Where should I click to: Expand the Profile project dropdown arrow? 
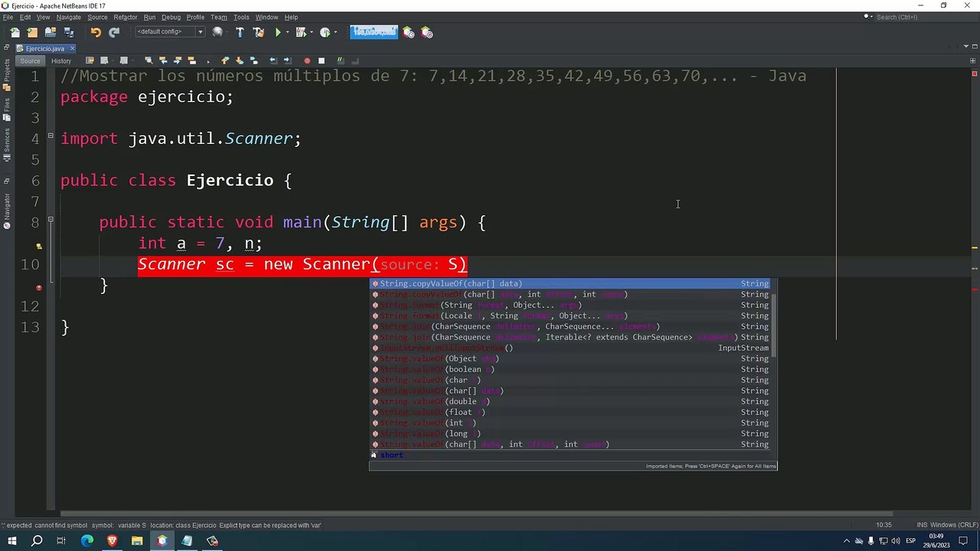click(335, 32)
